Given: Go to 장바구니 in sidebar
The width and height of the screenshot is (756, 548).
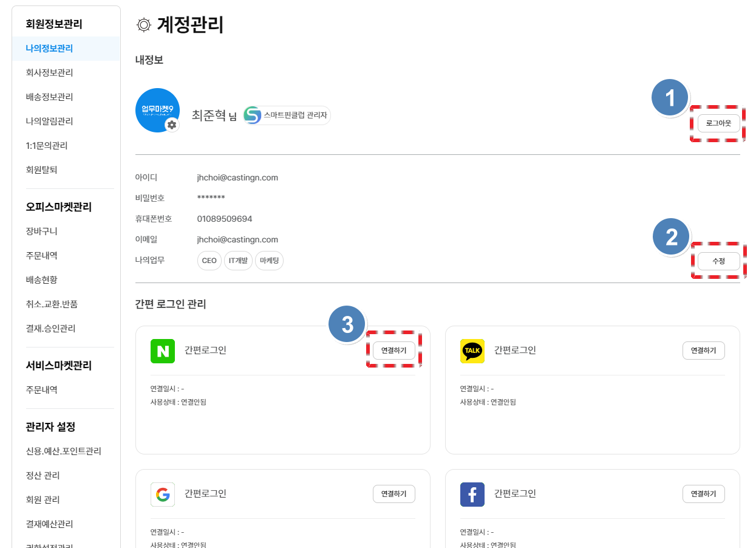Looking at the screenshot, I should (x=41, y=231).
